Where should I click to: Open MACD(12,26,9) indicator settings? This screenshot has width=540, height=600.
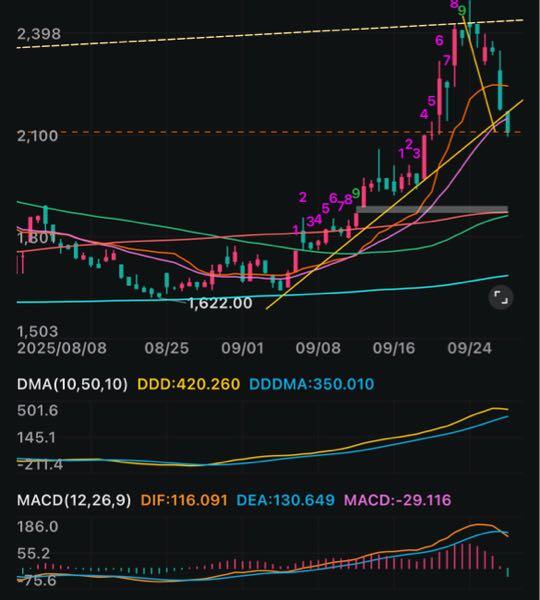[x=74, y=500]
